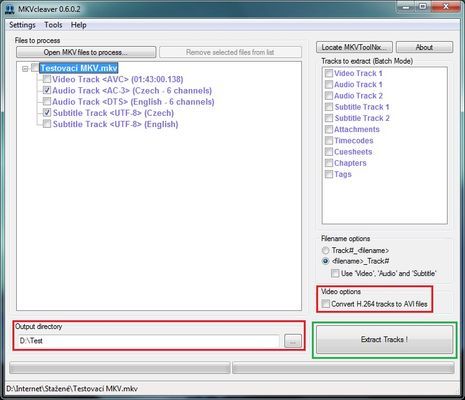Click the MKVcleaver app icon in title bar
Viewport: 465px width, 400px height.
[x=10, y=9]
